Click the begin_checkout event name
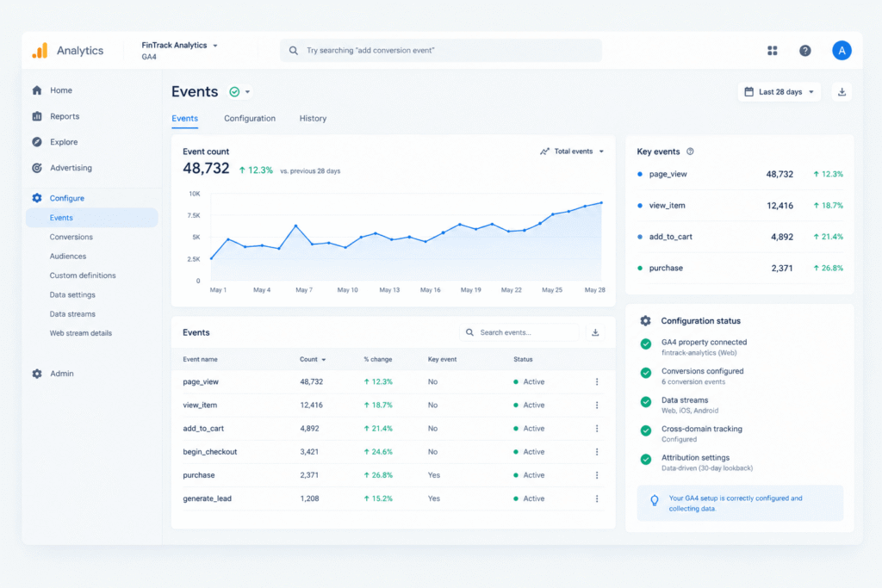The height and width of the screenshot is (588, 882). [x=210, y=452]
